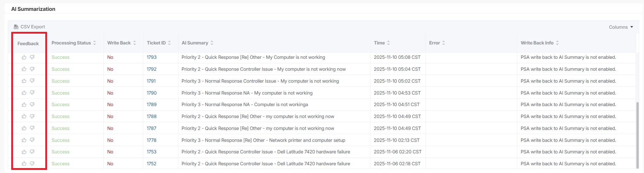Thumbs up the ticket 1791 summary
Image resolution: width=644 pixels, height=173 pixels.
coord(24,81)
